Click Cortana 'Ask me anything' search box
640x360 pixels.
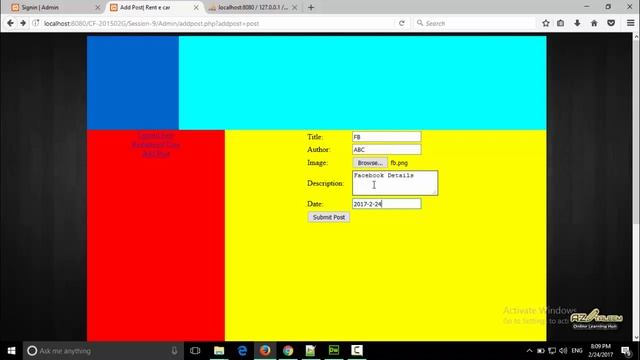pyautogui.click(x=103, y=351)
